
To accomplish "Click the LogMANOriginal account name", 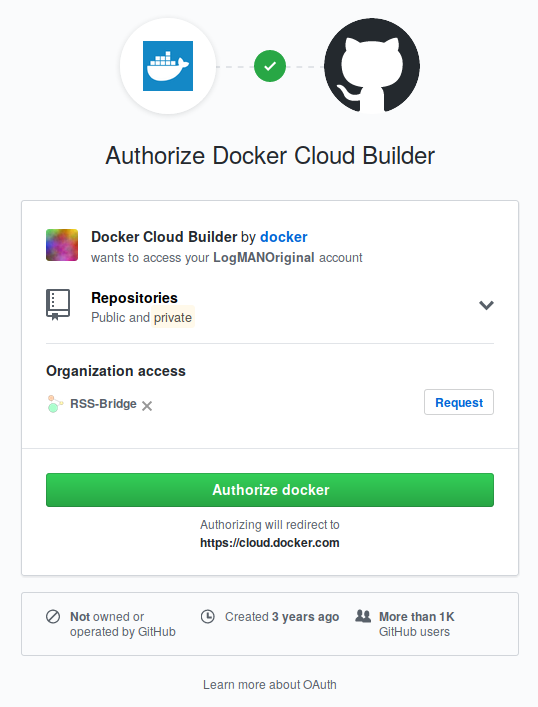I will (264, 257).
